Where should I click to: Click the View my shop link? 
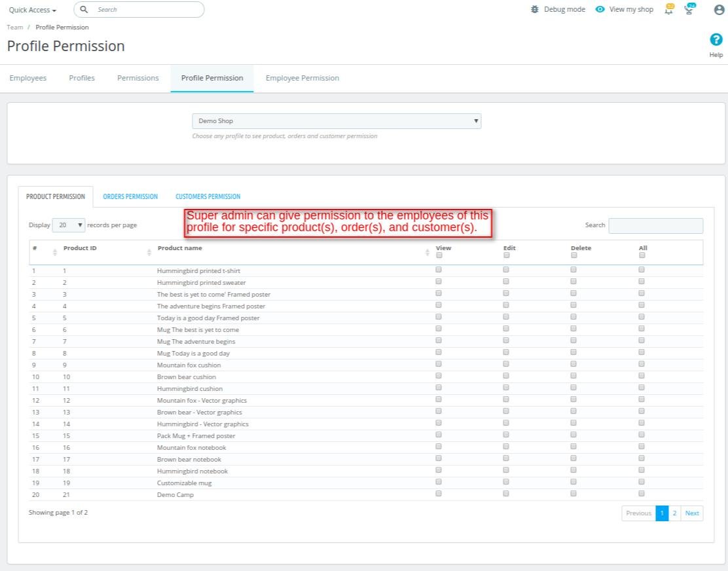pyautogui.click(x=631, y=9)
